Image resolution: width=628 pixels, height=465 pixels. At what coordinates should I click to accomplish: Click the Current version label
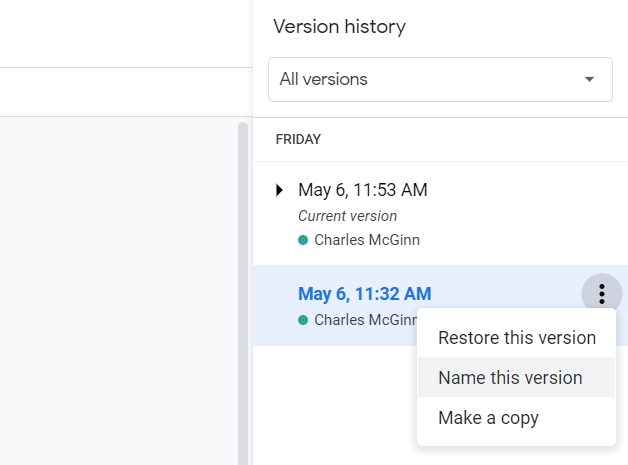pos(348,216)
